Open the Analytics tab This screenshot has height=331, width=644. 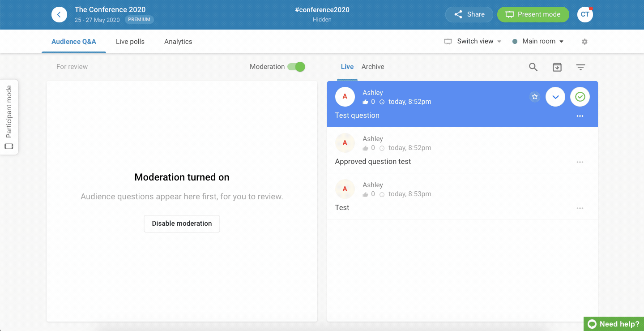click(x=178, y=42)
